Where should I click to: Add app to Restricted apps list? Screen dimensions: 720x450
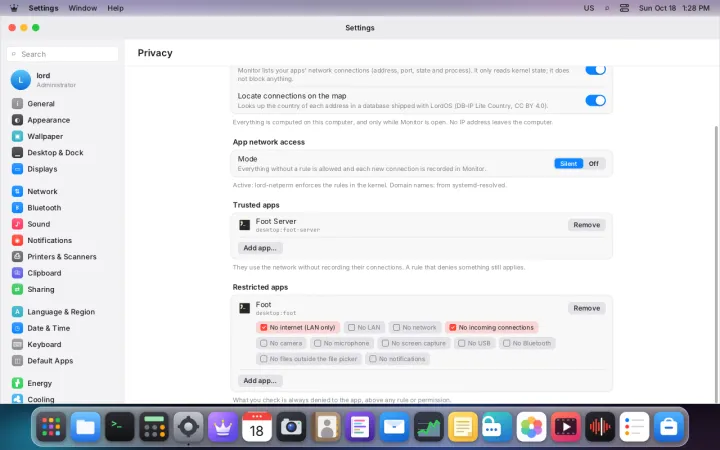click(x=260, y=381)
